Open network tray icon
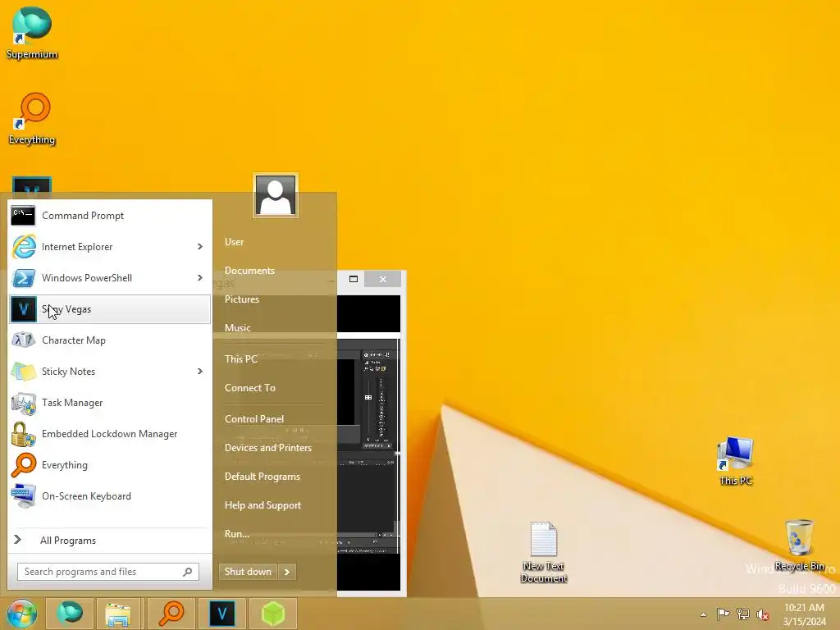The image size is (840, 630). click(743, 614)
